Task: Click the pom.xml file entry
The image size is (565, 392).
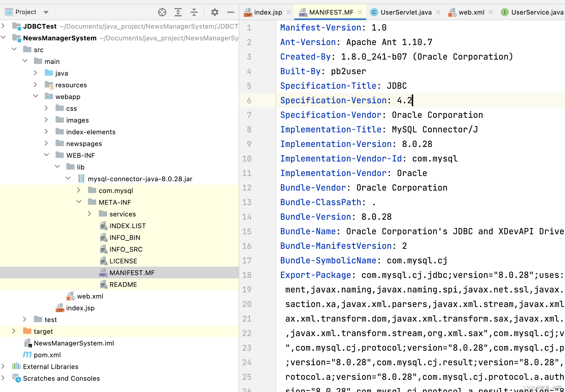Action: (x=47, y=355)
